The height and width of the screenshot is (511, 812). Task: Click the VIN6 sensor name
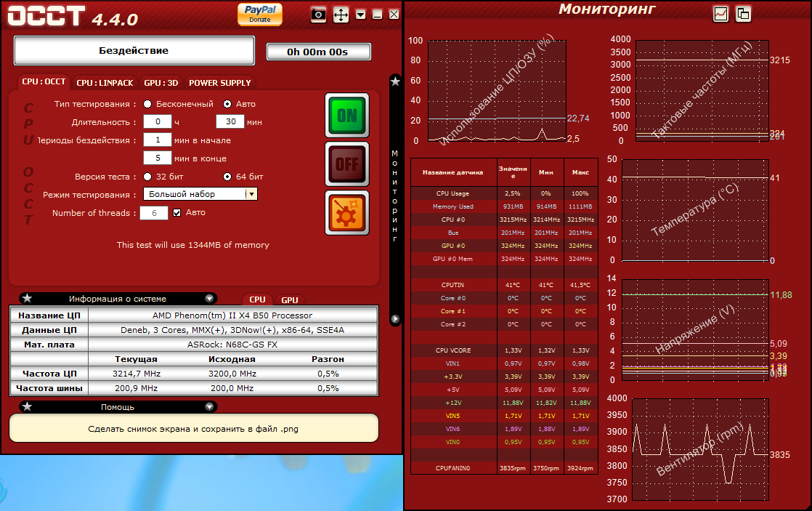click(452, 429)
